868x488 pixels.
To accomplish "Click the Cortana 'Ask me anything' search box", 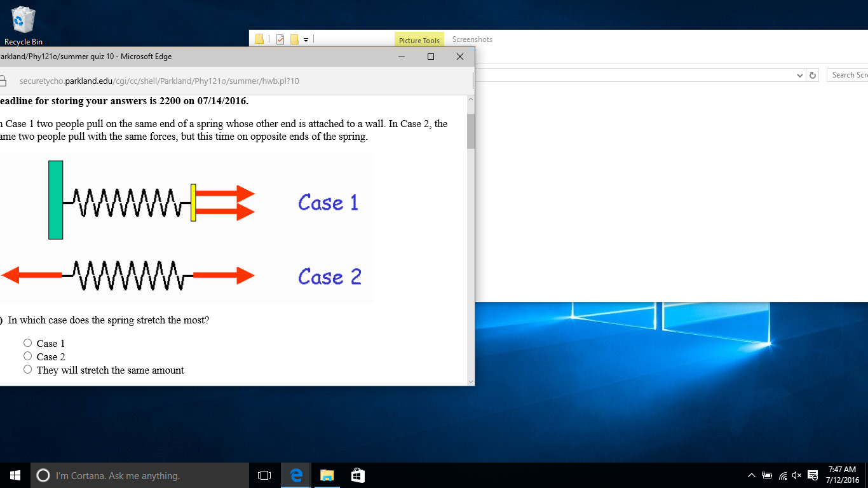I will [x=140, y=475].
